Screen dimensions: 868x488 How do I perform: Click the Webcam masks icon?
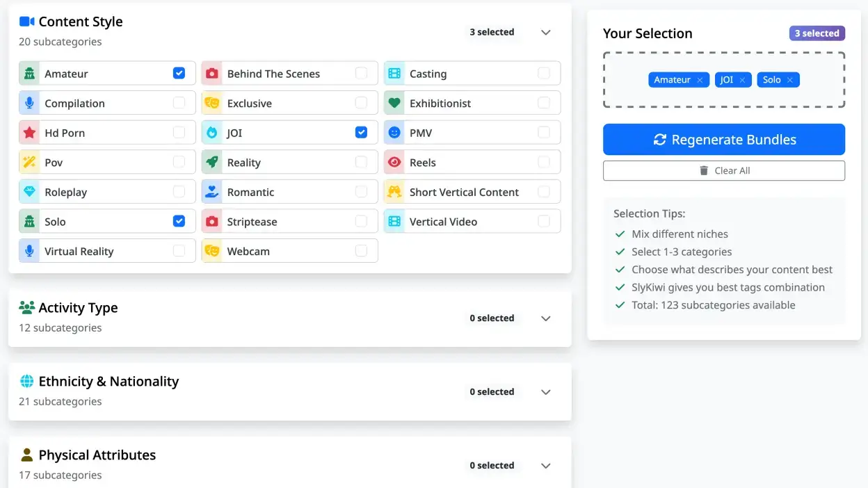[211, 251]
